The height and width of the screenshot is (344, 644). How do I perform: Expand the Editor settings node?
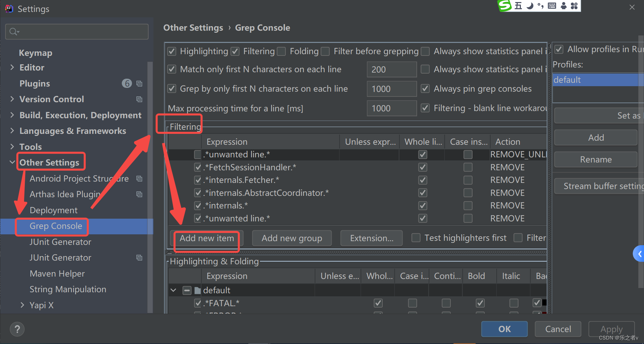[x=12, y=67]
